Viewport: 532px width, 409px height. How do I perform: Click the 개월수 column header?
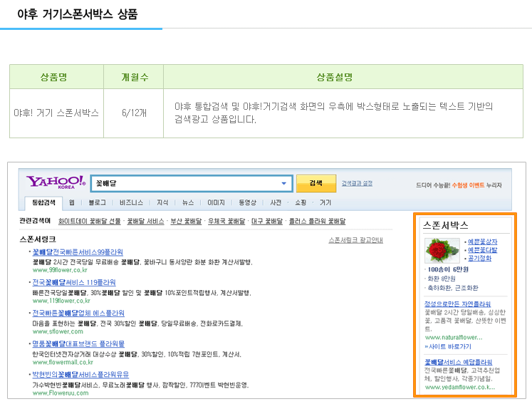point(134,77)
